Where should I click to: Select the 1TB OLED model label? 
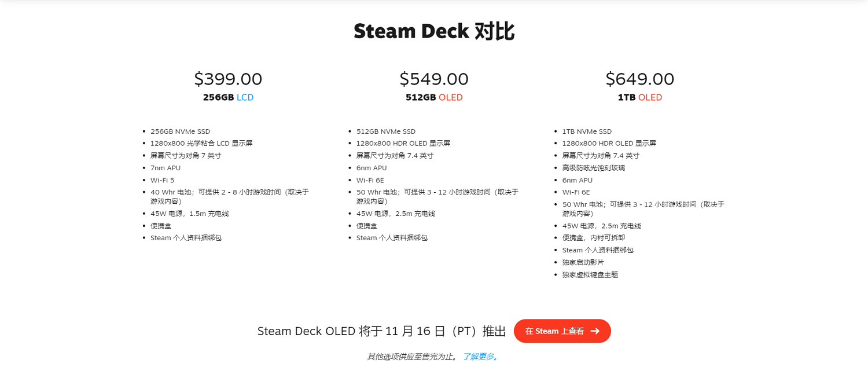point(640,97)
